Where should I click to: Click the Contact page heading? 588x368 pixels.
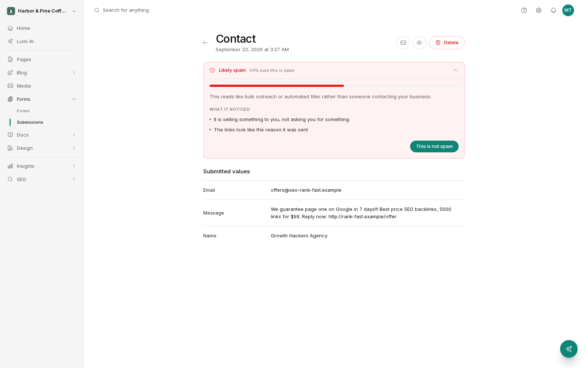(236, 39)
